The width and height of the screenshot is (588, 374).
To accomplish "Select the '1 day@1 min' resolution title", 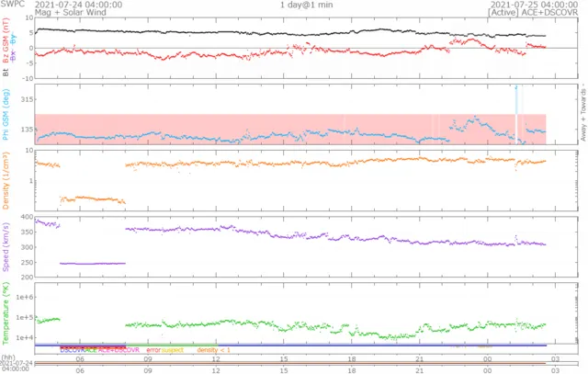I will click(306, 5).
